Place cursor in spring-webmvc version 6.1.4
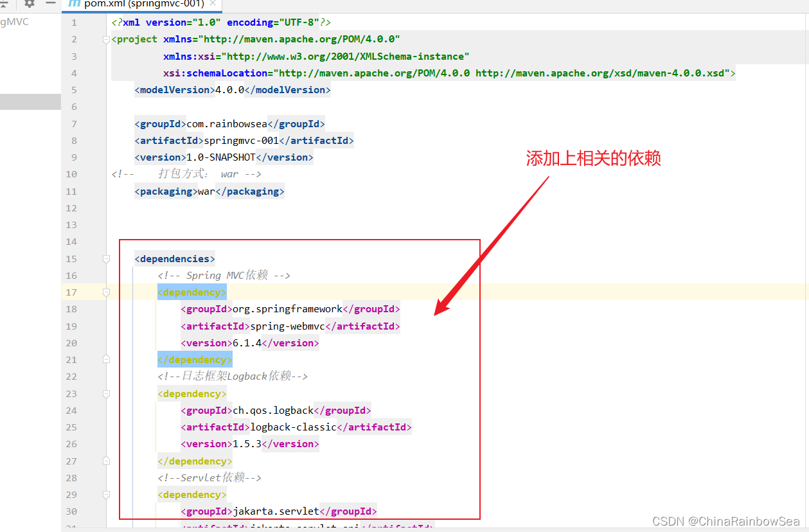 point(247,343)
